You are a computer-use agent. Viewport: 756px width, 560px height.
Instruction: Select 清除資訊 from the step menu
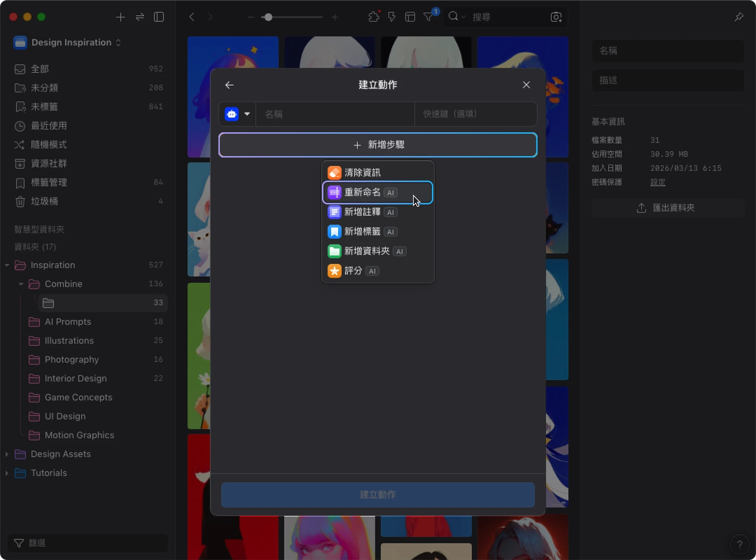point(362,173)
